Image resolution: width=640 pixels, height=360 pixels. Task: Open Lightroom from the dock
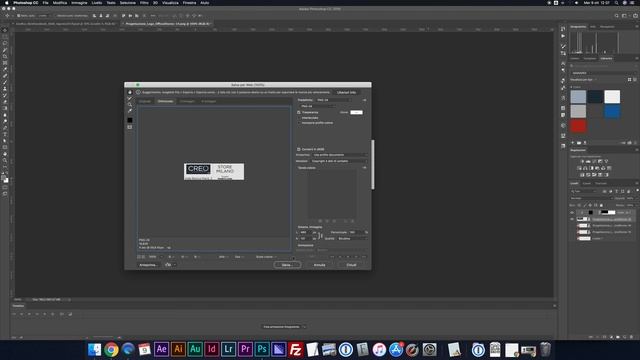click(x=228, y=349)
